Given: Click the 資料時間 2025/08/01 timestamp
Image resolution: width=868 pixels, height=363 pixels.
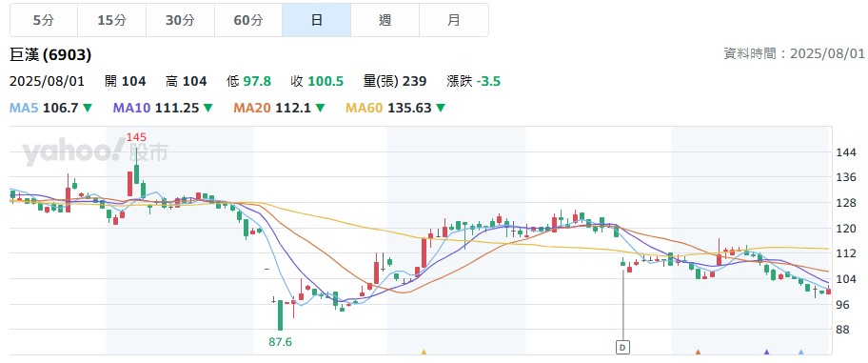Looking at the screenshot, I should 794,53.
